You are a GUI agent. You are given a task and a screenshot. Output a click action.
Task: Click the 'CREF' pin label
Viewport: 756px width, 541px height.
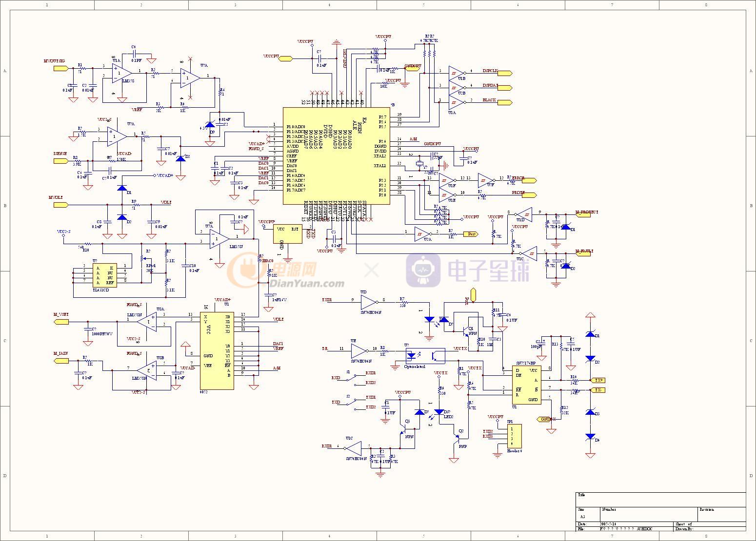[x=291, y=156]
